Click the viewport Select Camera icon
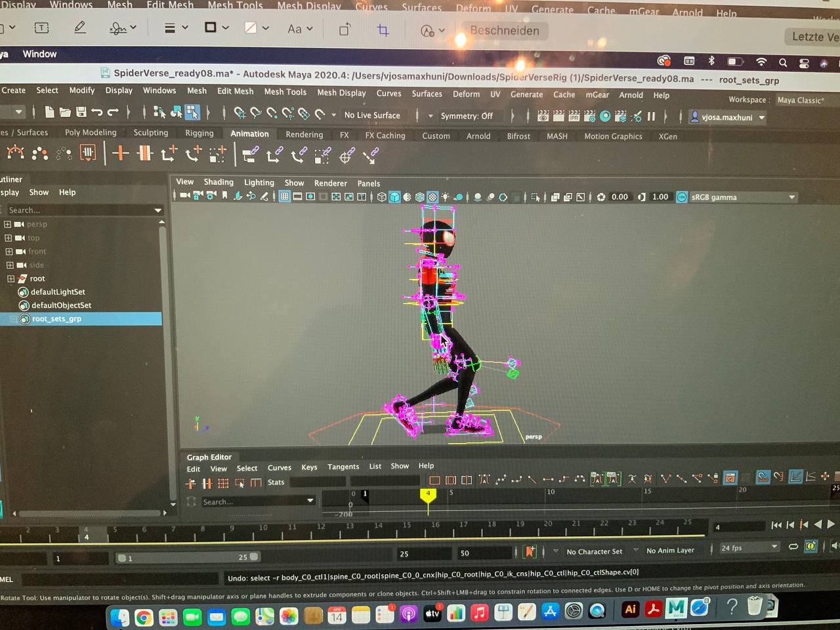The image size is (840, 630). 185,196
